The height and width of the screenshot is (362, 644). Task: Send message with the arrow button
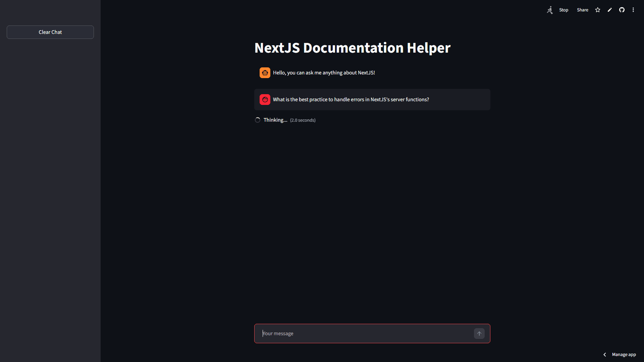[479, 334]
